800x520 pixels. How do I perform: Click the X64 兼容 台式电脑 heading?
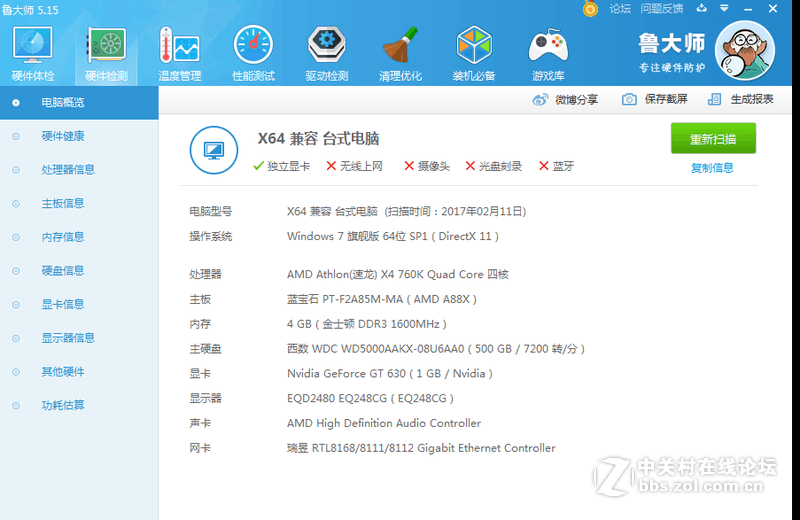(x=318, y=139)
